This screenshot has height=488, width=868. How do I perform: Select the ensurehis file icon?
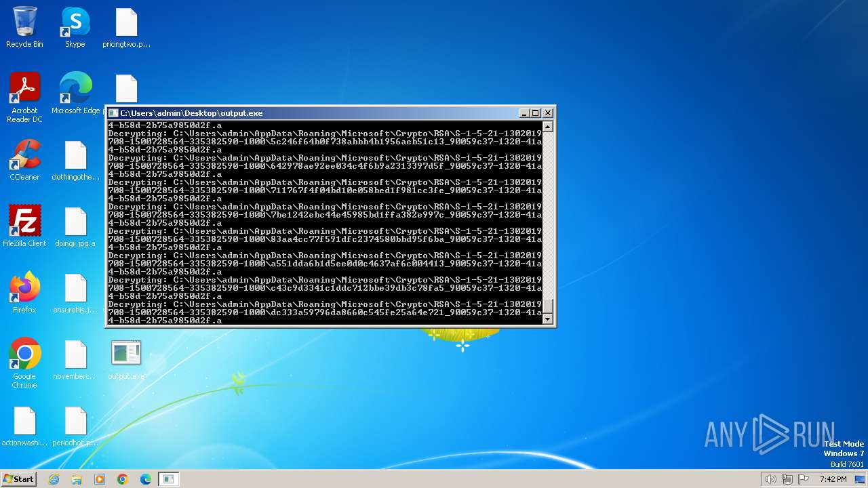(75, 293)
